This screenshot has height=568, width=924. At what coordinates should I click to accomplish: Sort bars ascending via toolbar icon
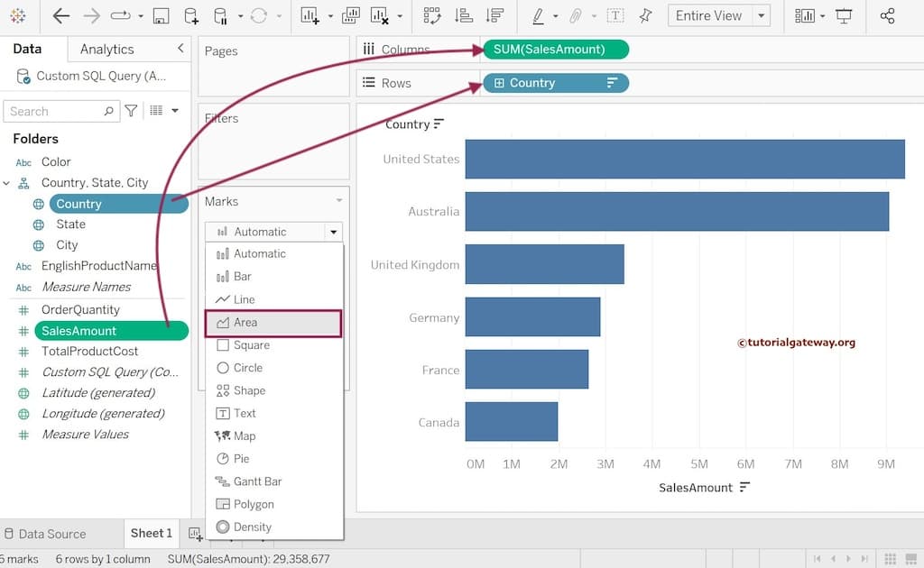(x=464, y=16)
